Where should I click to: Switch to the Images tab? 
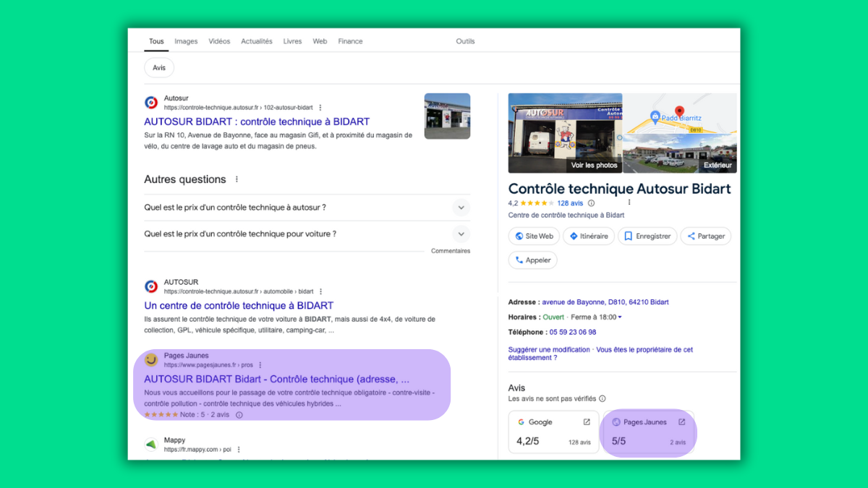pos(186,41)
